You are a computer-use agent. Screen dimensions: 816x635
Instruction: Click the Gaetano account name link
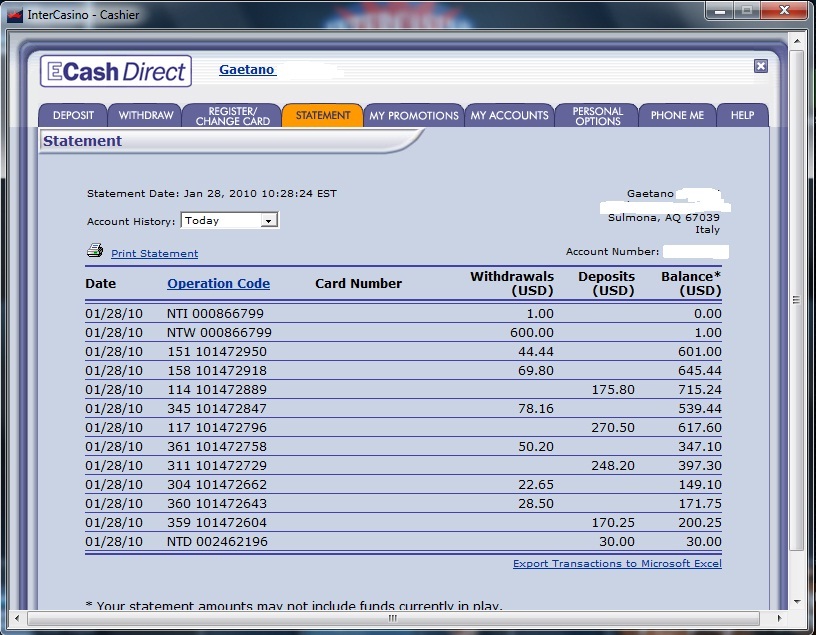[247, 69]
